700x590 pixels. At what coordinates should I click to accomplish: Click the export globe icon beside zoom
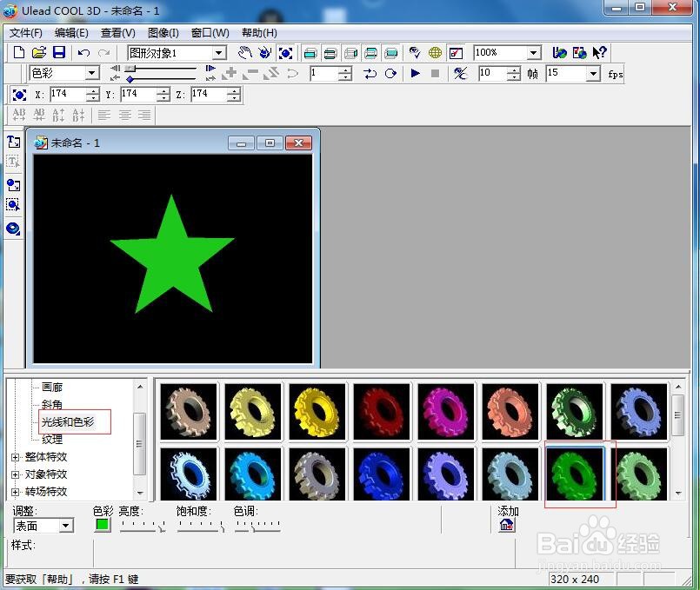click(559, 53)
